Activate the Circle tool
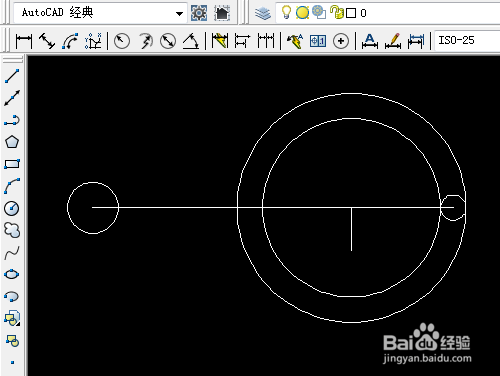 12,208
